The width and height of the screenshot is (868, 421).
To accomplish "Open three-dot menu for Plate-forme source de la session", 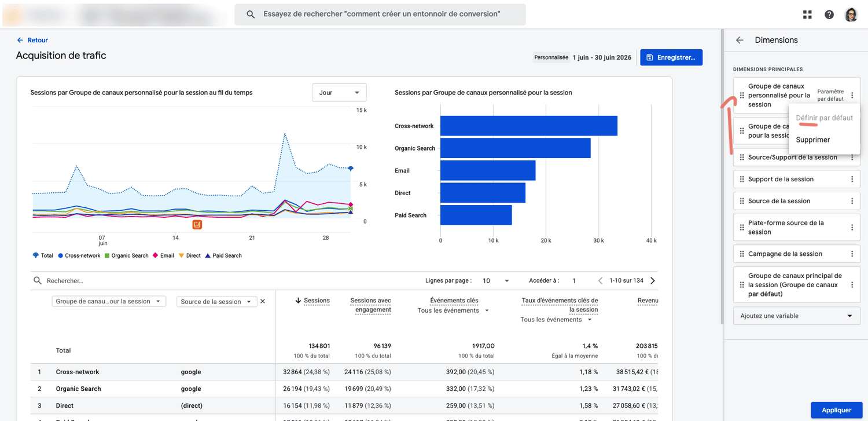I will point(852,228).
